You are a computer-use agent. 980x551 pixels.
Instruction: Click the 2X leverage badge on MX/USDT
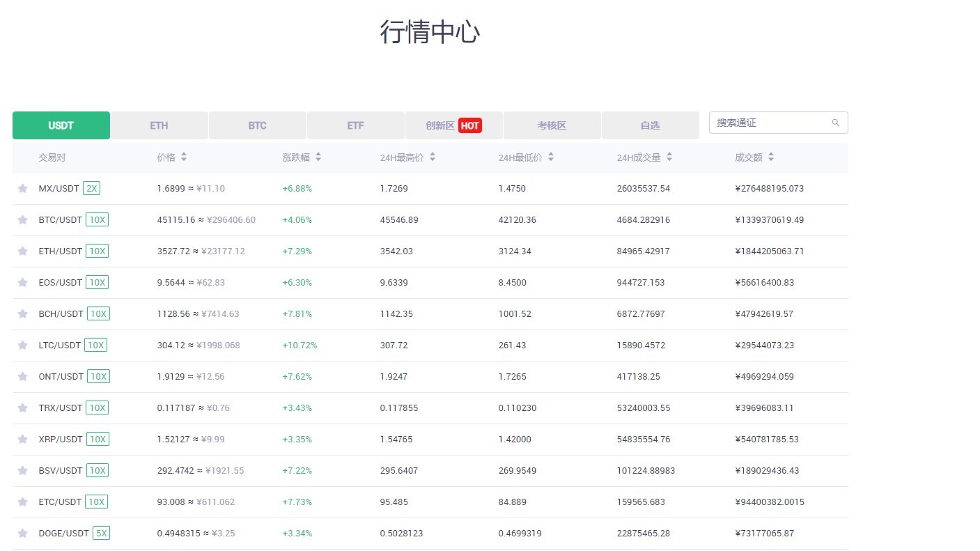tap(91, 188)
